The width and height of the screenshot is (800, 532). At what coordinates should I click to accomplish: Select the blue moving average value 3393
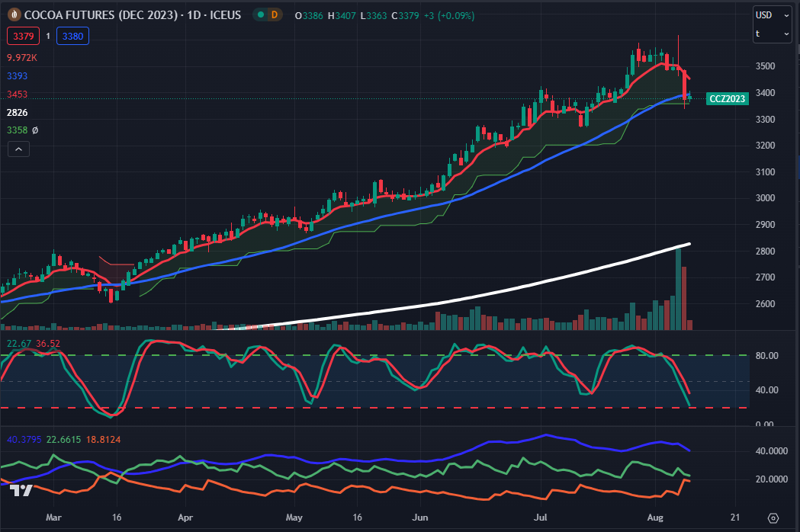pyautogui.click(x=17, y=76)
